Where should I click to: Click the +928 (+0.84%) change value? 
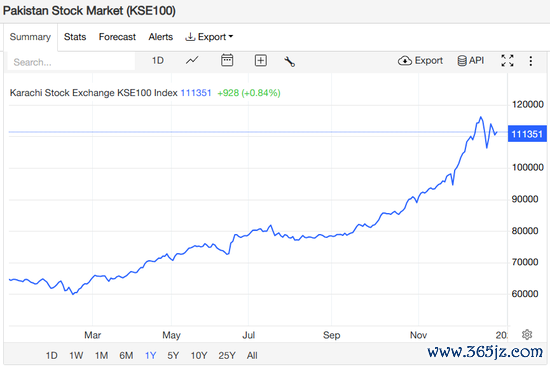coord(249,93)
